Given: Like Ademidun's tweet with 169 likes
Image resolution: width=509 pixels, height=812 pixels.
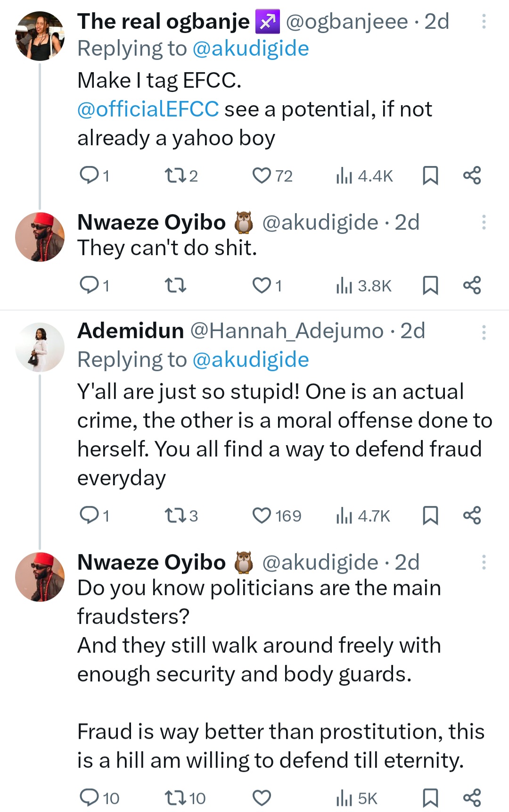Looking at the screenshot, I should click(x=262, y=515).
